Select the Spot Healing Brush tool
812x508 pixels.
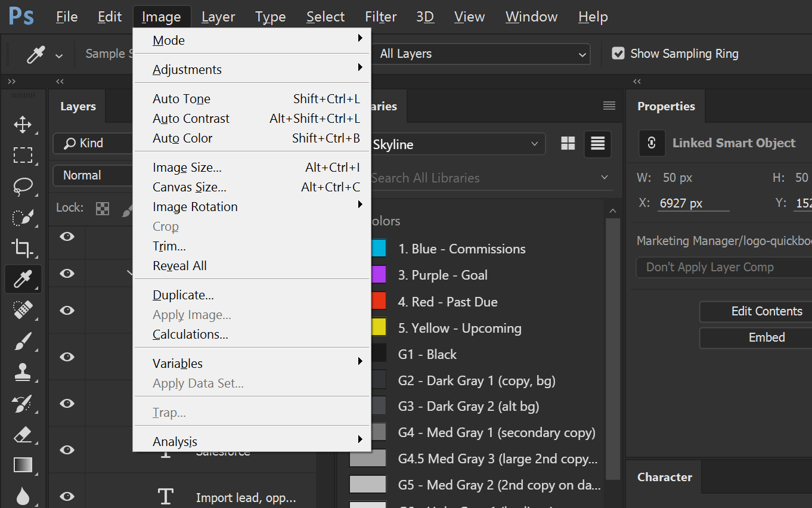pyautogui.click(x=23, y=309)
